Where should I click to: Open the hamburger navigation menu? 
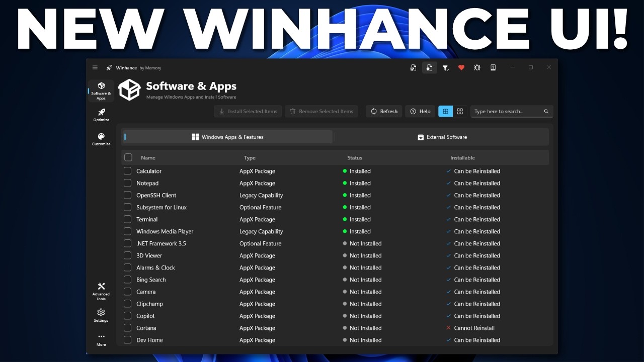pyautogui.click(x=95, y=67)
